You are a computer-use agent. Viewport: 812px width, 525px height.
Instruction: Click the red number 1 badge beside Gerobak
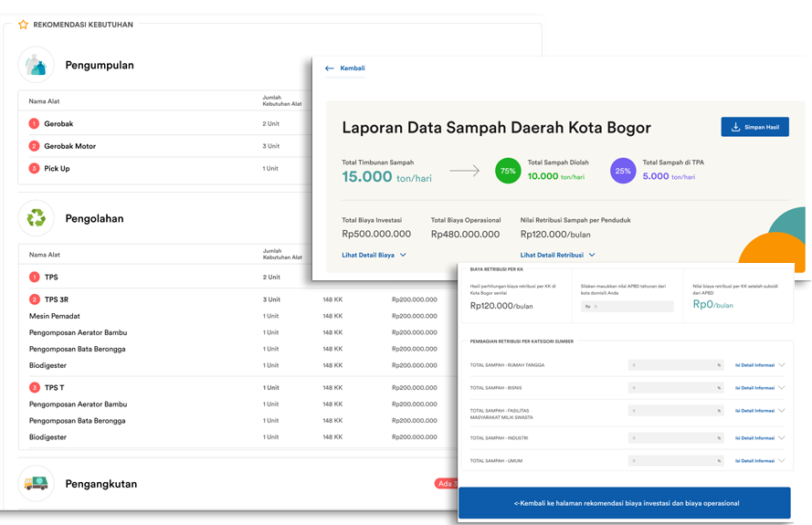pyautogui.click(x=34, y=123)
